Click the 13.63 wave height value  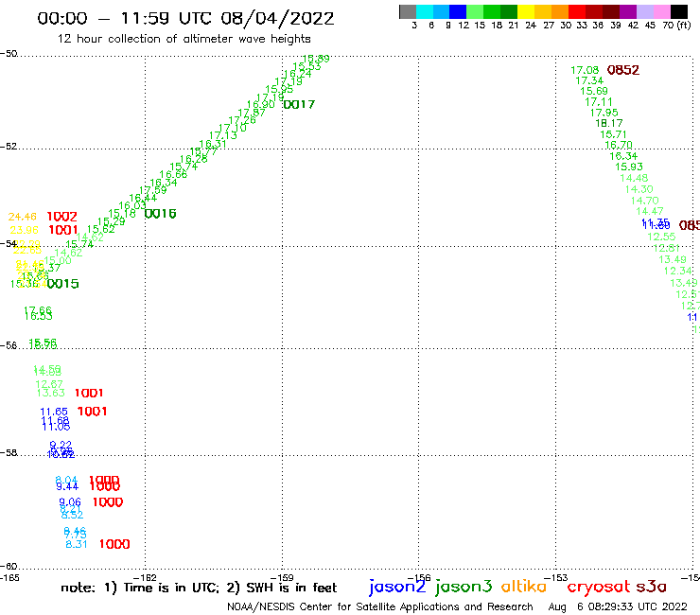coord(50,393)
